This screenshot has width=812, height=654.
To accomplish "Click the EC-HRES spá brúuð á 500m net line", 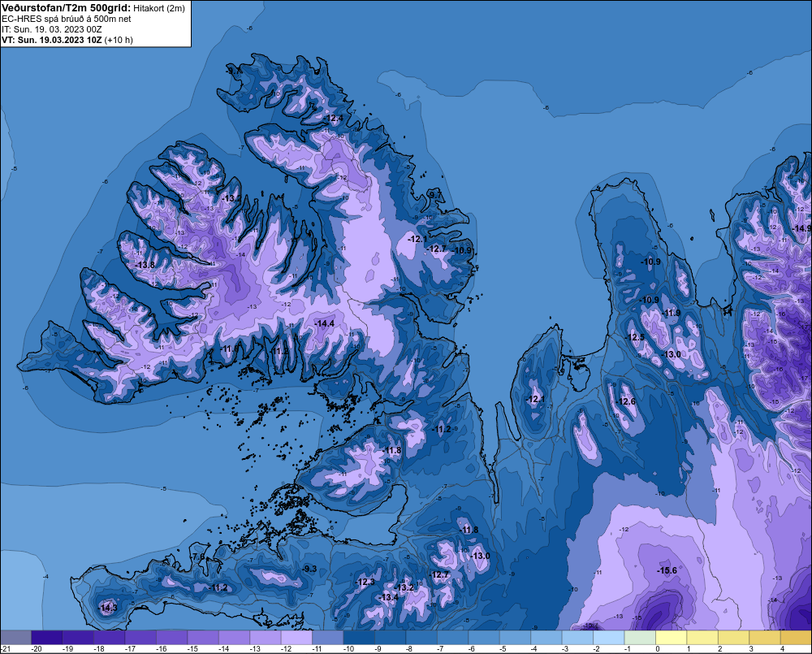I will pos(67,19).
